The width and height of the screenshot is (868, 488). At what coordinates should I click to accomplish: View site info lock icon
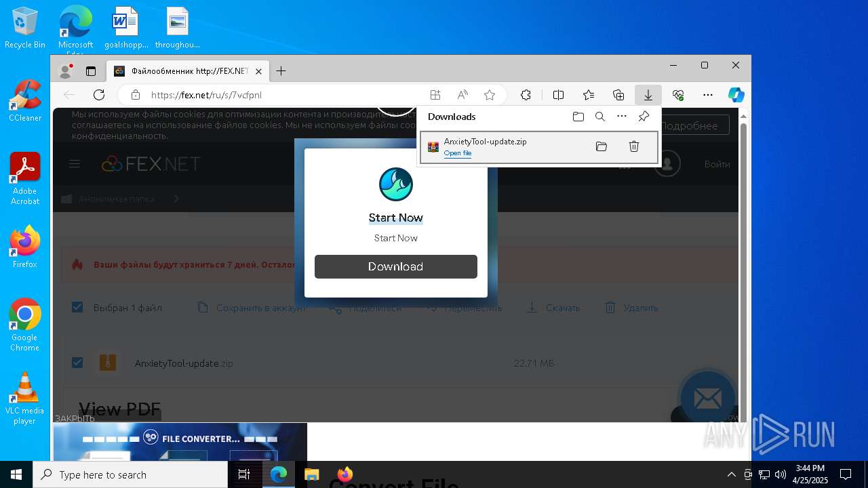click(x=135, y=95)
